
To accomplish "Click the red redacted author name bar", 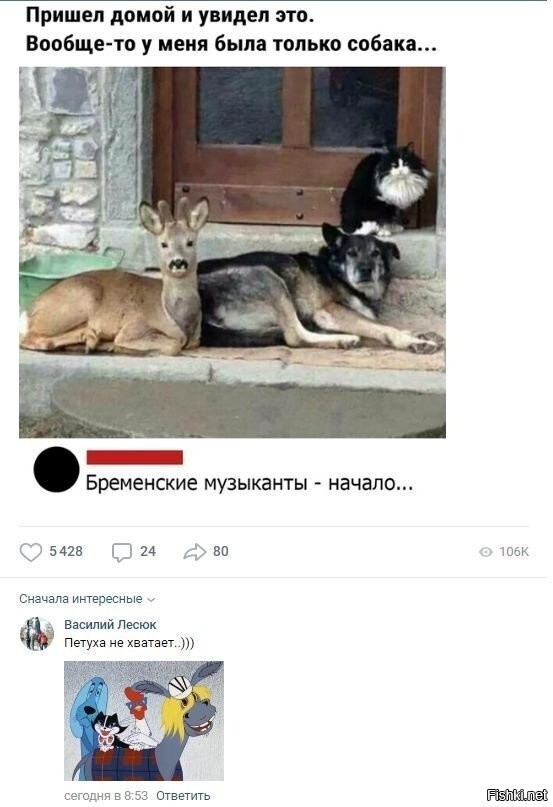I will pos(134,457).
